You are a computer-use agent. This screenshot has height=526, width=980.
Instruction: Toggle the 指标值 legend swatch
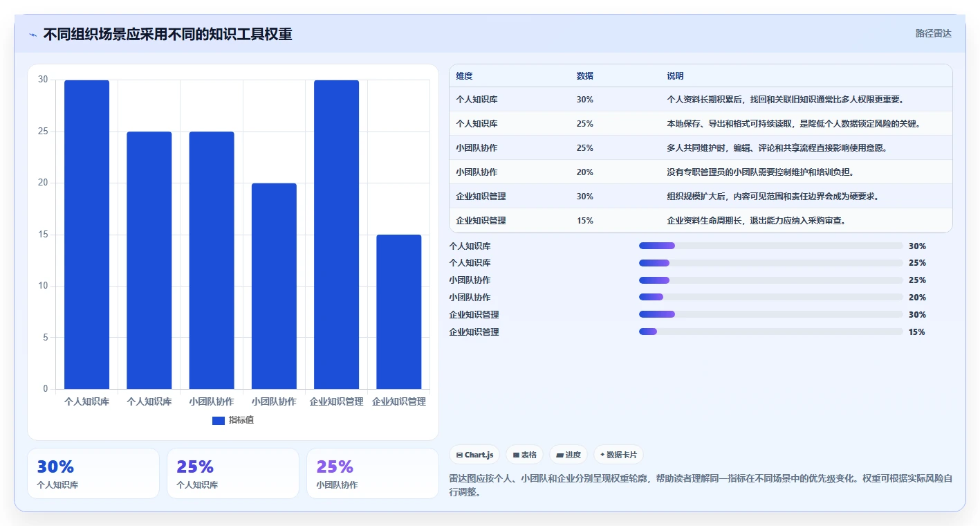tap(219, 420)
